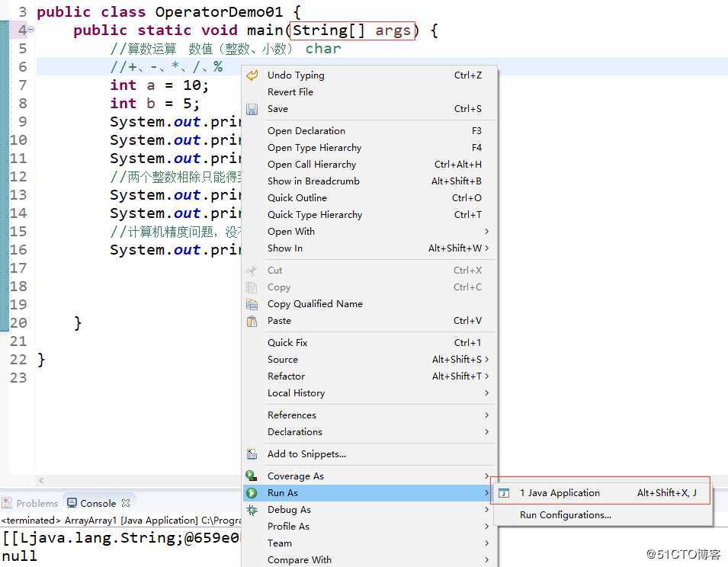
Task: Expand the References submenu arrow
Action: (x=486, y=415)
